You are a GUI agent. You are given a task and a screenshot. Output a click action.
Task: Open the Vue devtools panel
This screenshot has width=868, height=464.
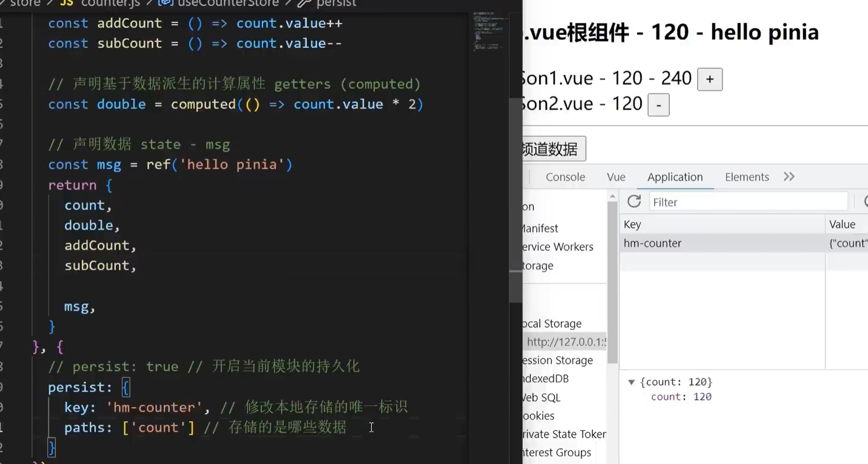point(615,177)
